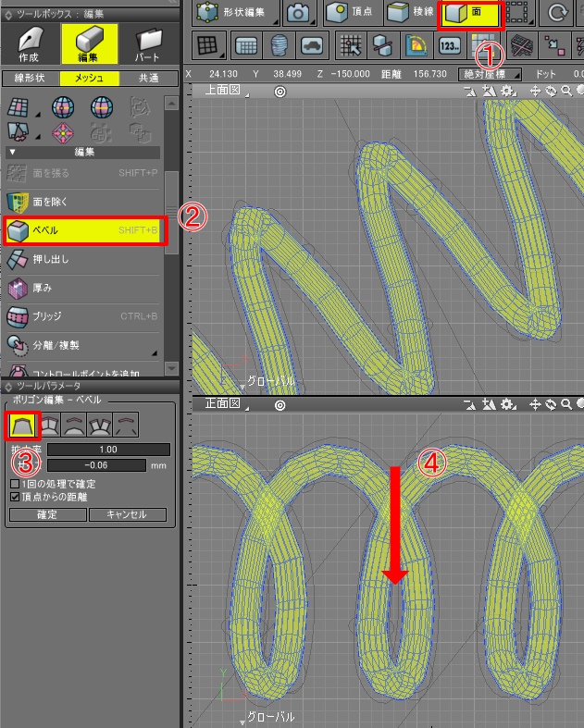Switch to 面 (face) selection mode
This screenshot has width=584, height=728.
point(471,14)
